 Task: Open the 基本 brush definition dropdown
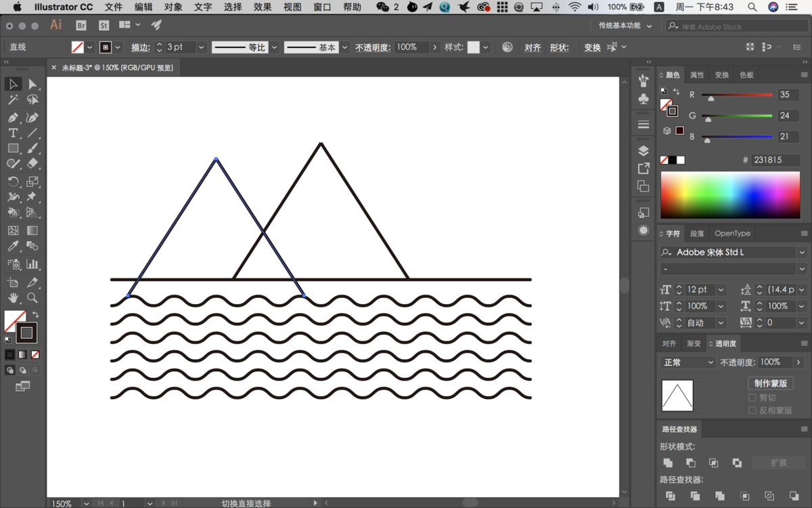tap(344, 47)
